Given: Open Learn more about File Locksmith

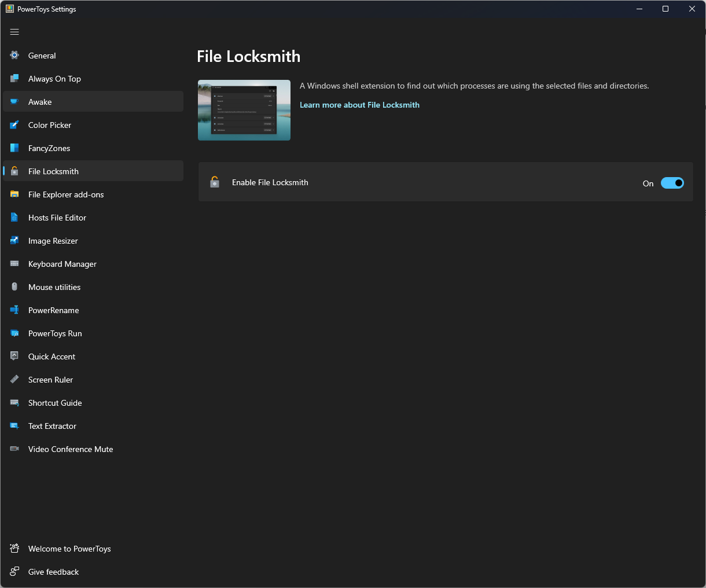Looking at the screenshot, I should coord(359,105).
